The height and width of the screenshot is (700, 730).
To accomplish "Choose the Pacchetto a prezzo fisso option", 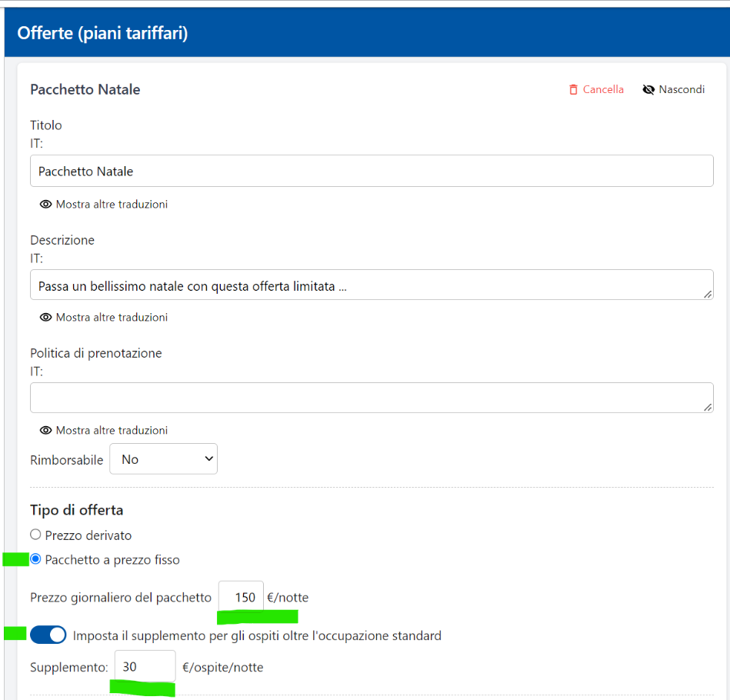I will [35, 560].
